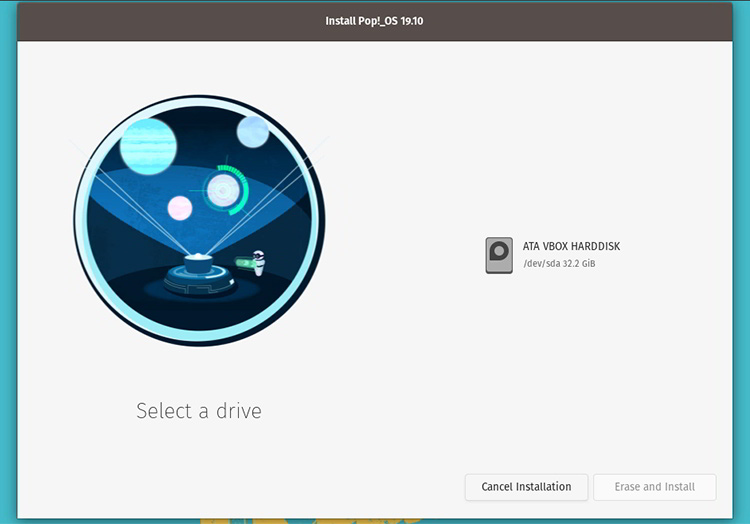
Task: Click the Erase and Install button
Action: tap(655, 487)
